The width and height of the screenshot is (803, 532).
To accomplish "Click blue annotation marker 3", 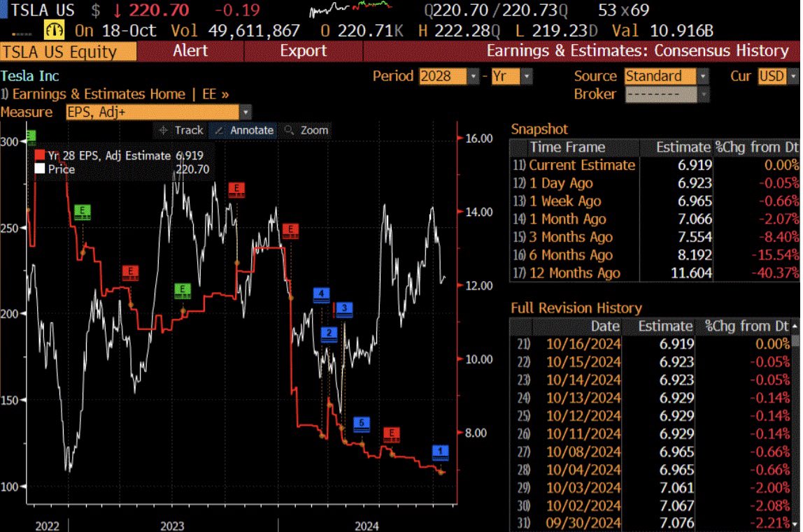I will coord(344,309).
